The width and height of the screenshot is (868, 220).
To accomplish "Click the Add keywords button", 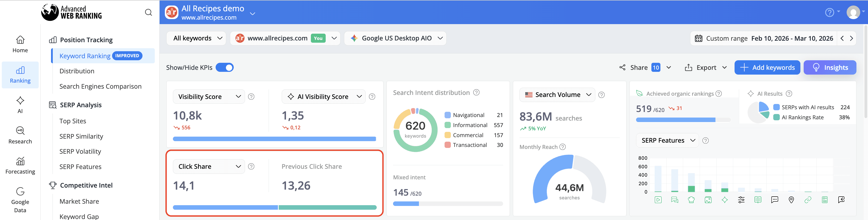I will click(767, 67).
